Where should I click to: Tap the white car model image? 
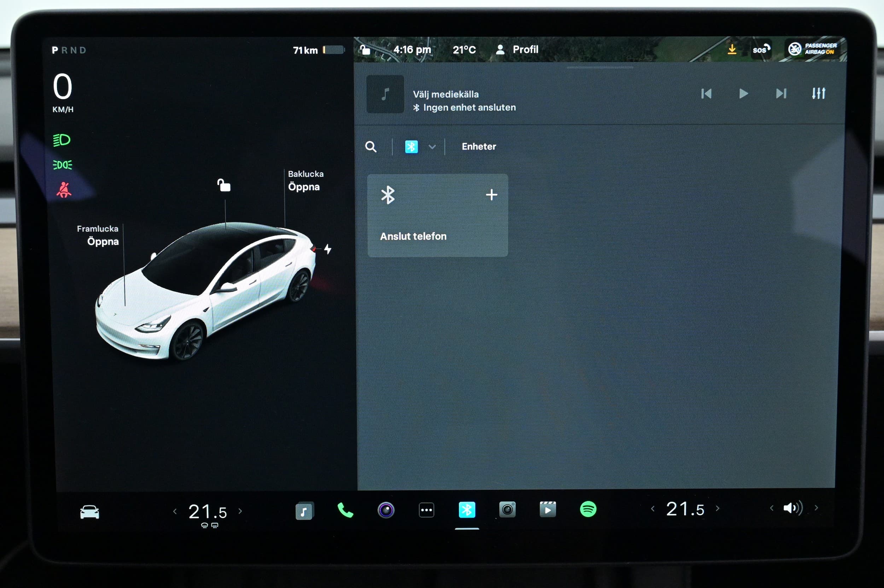[x=205, y=291]
